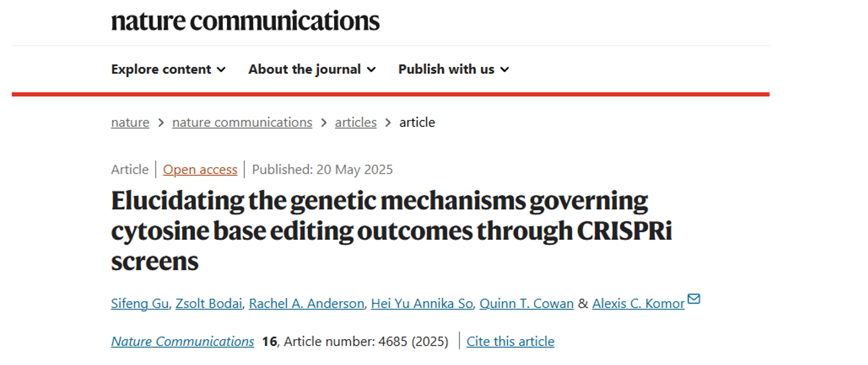Click the envelope icon beside Alexis C. Komor
Image resolution: width=868 pixels, height=365 pixels.
[x=694, y=299]
